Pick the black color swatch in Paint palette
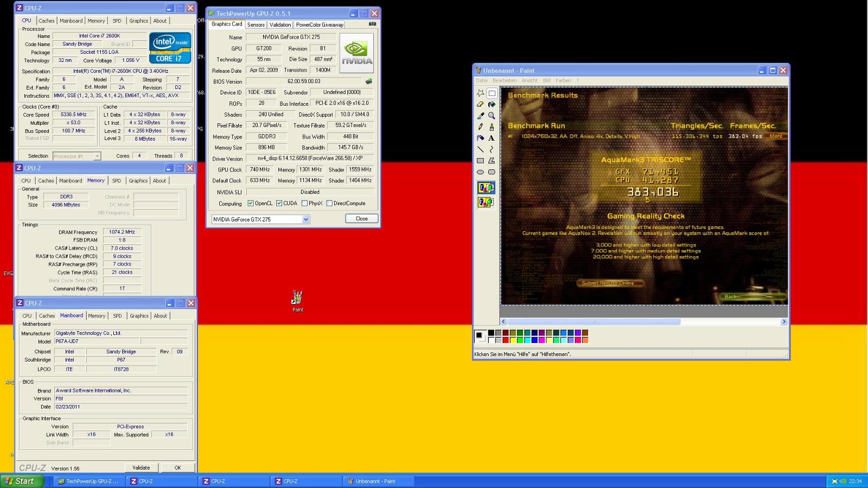Viewport: 868px width, 488px height. coord(491,333)
